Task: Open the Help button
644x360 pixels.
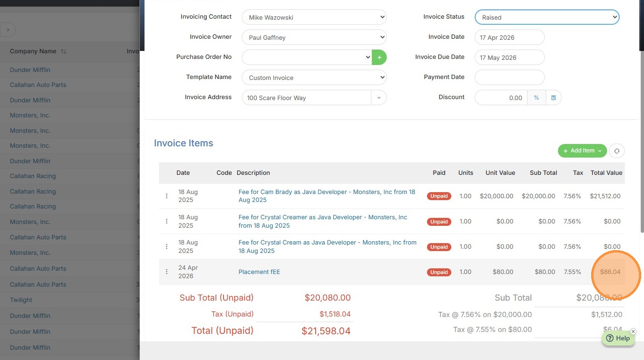Action: [x=618, y=338]
